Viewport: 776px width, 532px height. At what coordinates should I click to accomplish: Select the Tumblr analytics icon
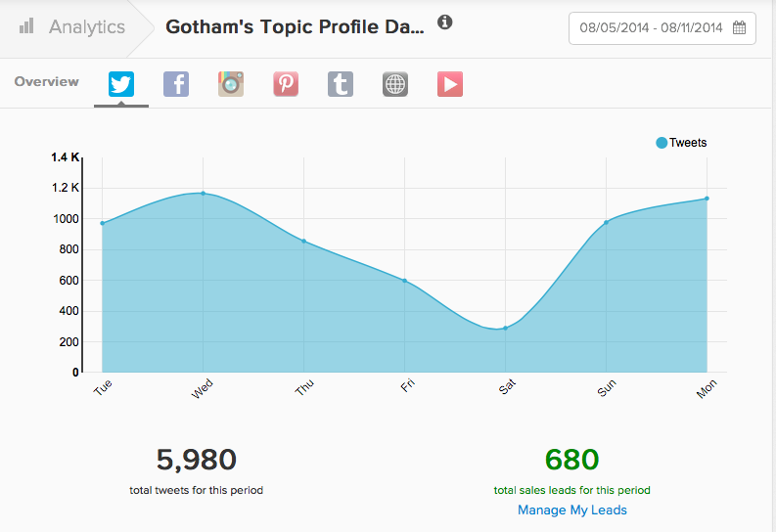point(341,84)
